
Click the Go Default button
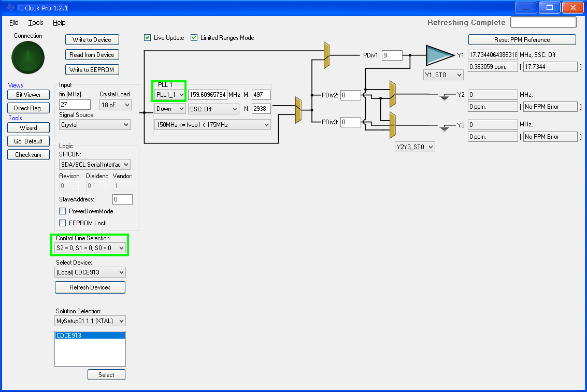coord(28,141)
